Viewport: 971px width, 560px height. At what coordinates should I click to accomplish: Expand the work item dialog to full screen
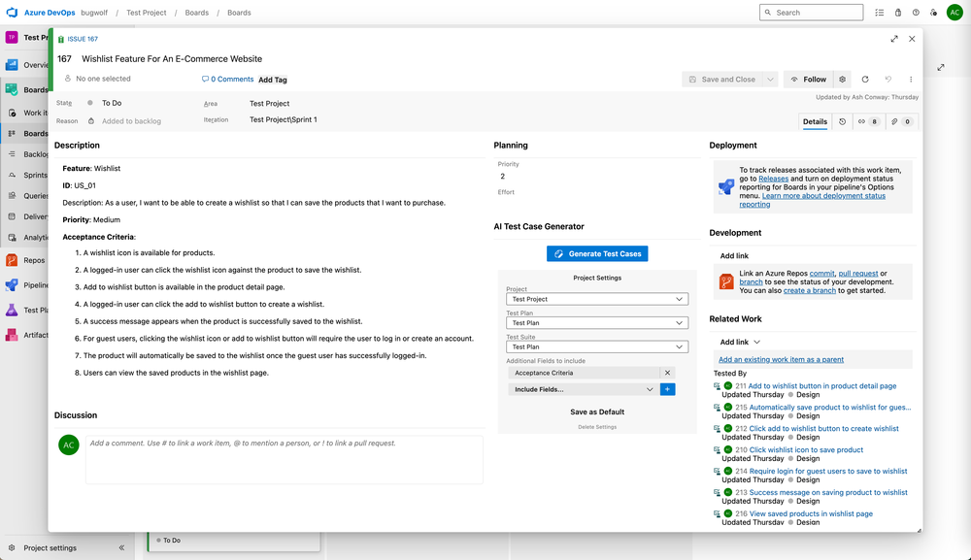pos(894,39)
